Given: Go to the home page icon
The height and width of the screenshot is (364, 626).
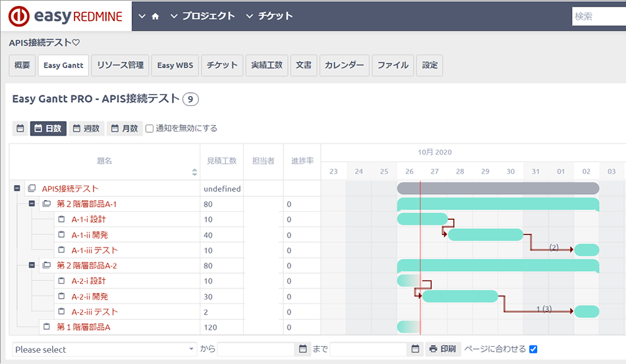Looking at the screenshot, I should [x=156, y=16].
